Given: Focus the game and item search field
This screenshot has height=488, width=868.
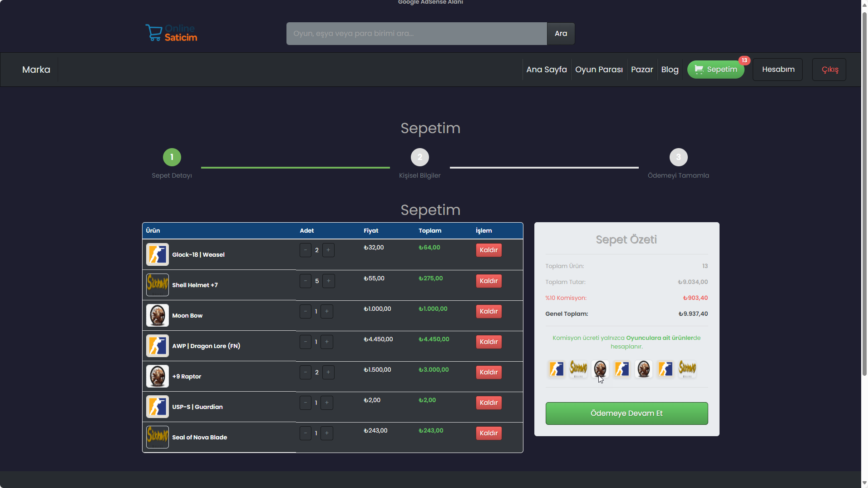Looking at the screenshot, I should coord(416,34).
